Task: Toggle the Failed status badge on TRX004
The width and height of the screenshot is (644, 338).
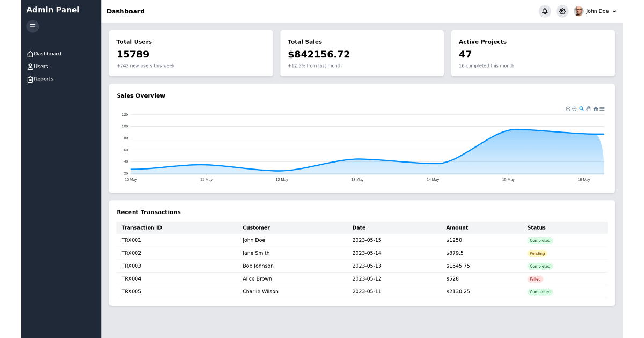Action: pos(536,279)
